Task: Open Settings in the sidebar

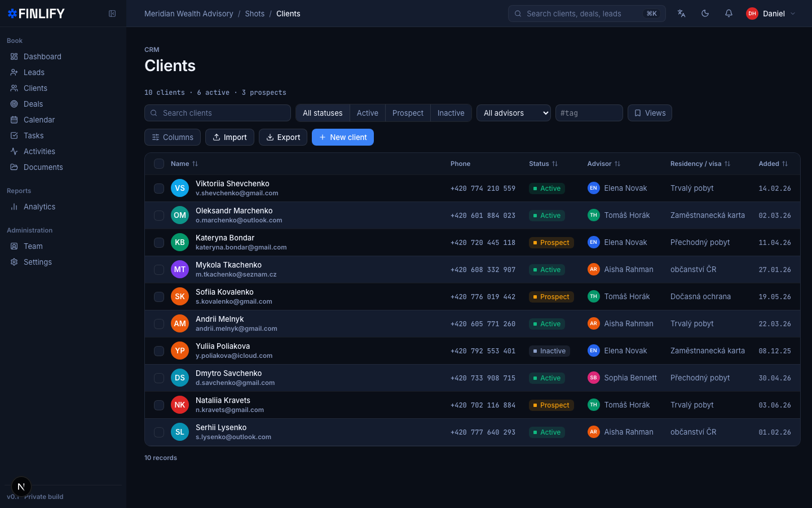Action: (x=63, y=262)
